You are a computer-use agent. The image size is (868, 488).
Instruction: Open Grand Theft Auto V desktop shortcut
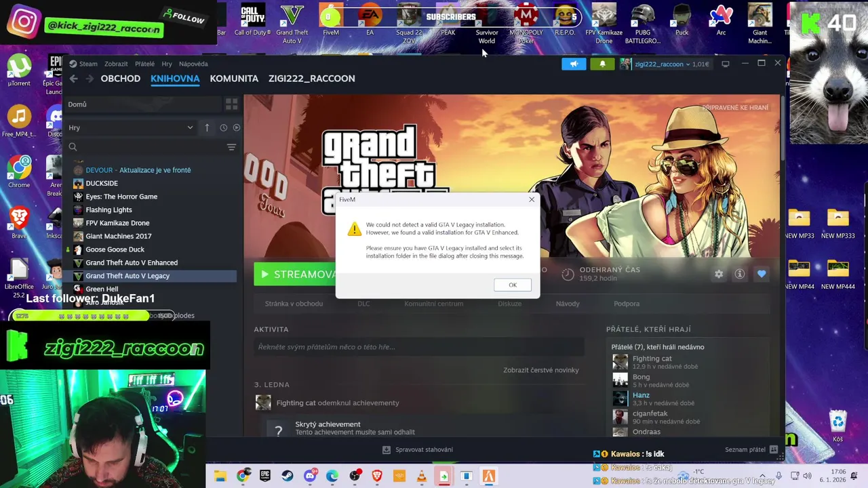pos(292,24)
